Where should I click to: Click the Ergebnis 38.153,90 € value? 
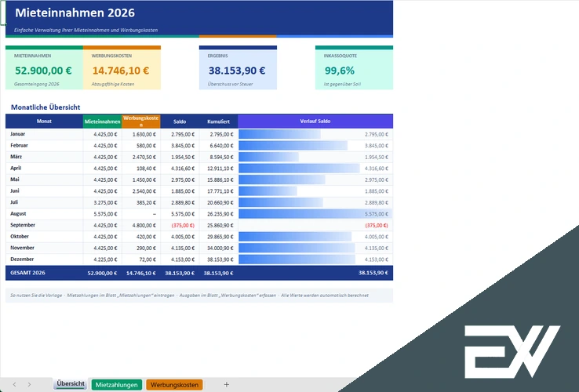(237, 71)
